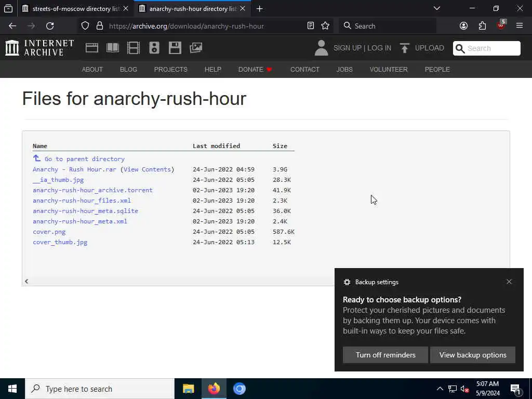Open the Internet Archive home logo
The image size is (532, 399).
(x=39, y=48)
